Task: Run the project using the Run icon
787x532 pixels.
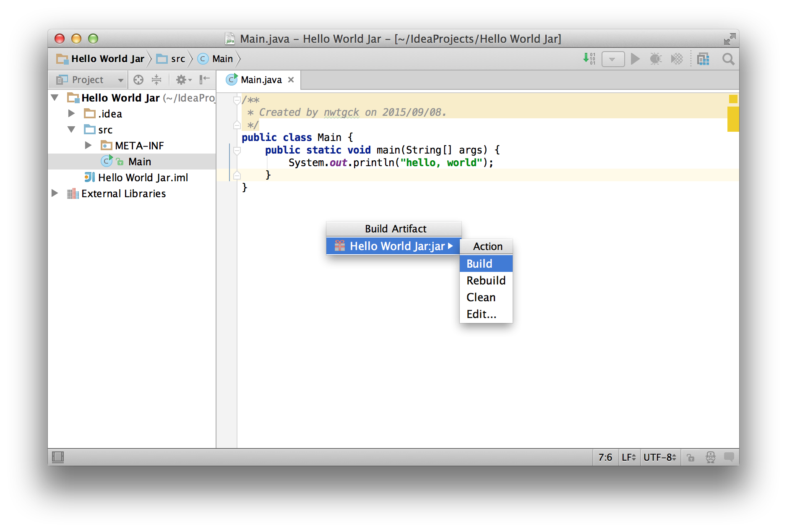Action: [x=635, y=59]
